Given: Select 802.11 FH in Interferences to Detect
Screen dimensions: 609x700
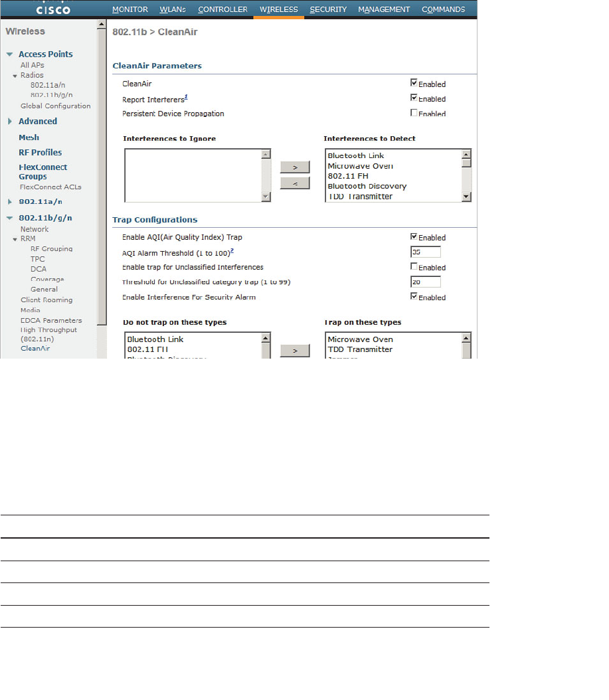Looking at the screenshot, I should coord(348,177).
